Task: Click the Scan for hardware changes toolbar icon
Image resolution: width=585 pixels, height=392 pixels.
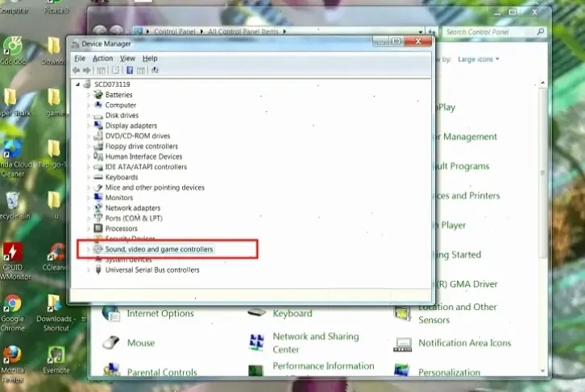Action: (x=155, y=70)
